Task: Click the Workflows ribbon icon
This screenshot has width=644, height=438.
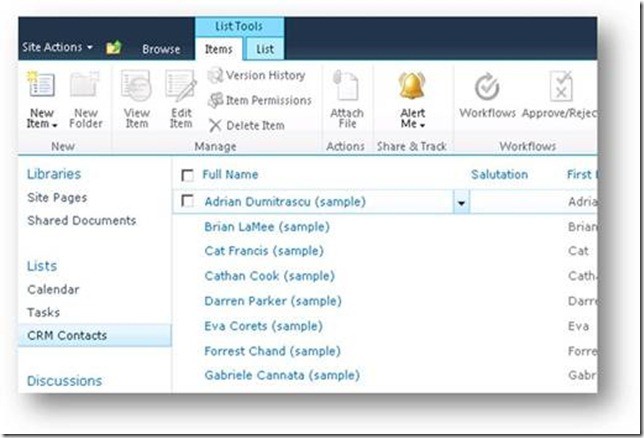Action: pyautogui.click(x=487, y=88)
